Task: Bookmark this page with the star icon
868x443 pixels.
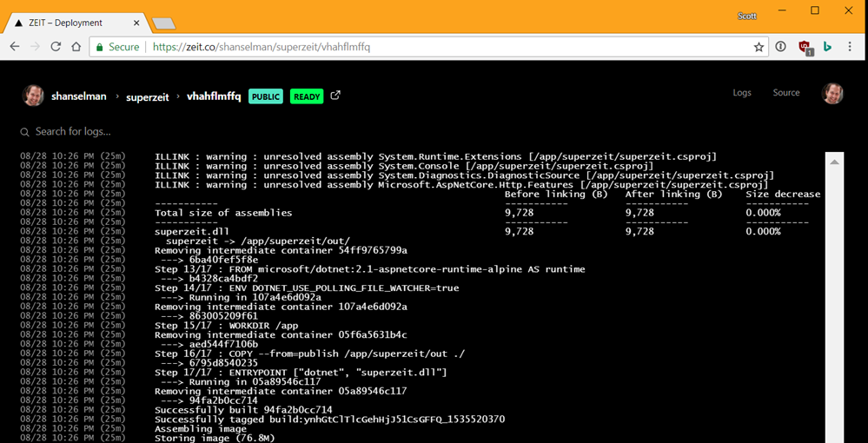Action: click(759, 47)
